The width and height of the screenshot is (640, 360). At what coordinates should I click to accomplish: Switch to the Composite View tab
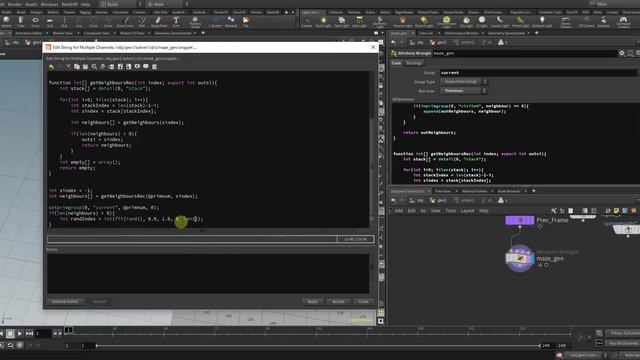[97, 33]
